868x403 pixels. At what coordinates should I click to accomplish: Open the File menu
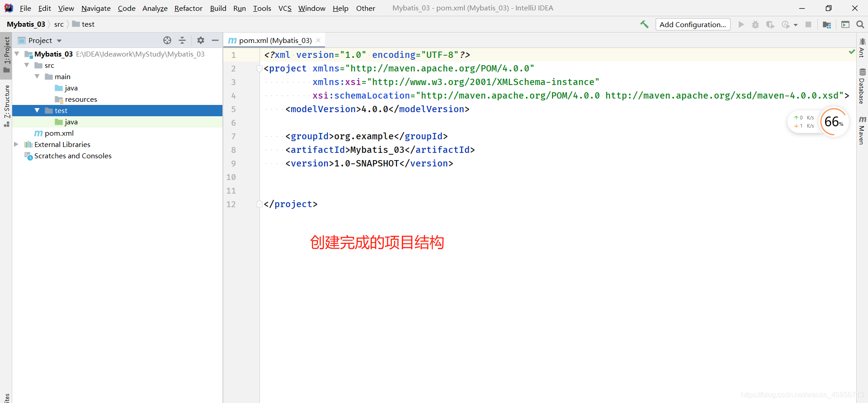[x=25, y=8]
